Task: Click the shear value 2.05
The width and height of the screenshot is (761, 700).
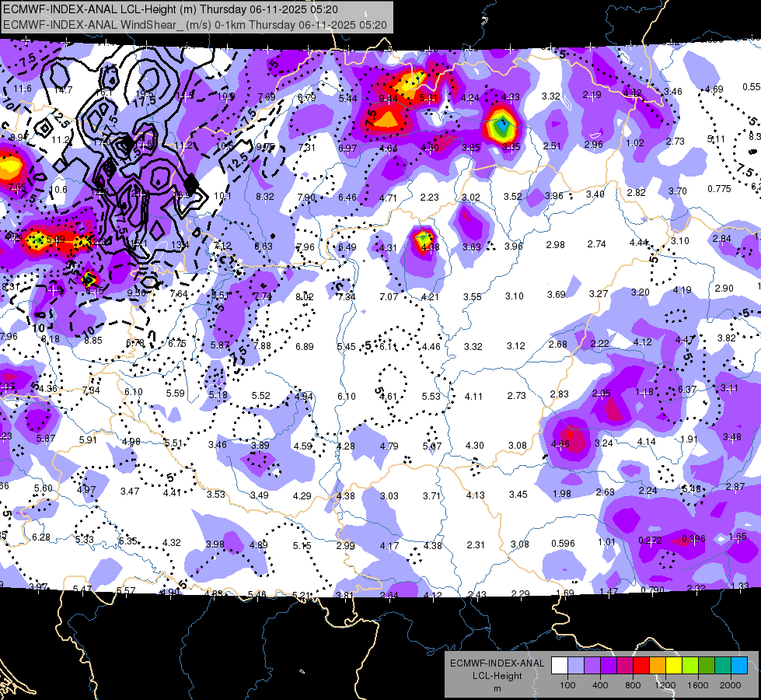Action: coord(602,394)
